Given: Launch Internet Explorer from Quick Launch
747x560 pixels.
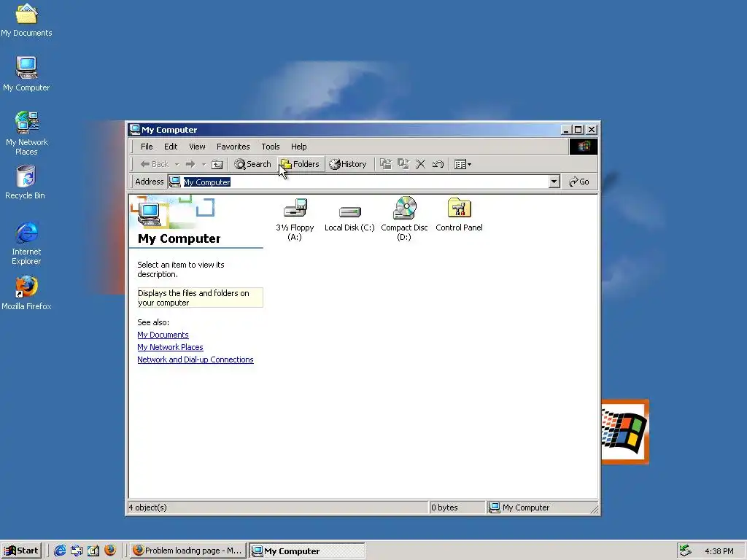Looking at the screenshot, I should click(60, 551).
